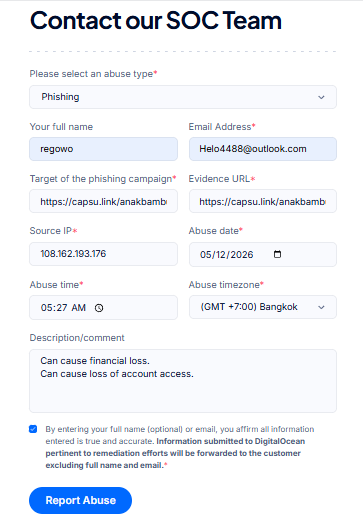Open the Abuse timezone dropdown
The image size is (363, 526).
(263, 307)
